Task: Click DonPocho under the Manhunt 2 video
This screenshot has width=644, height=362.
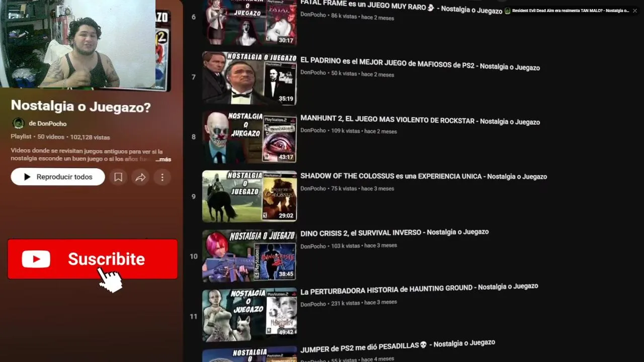Action: [x=313, y=130]
